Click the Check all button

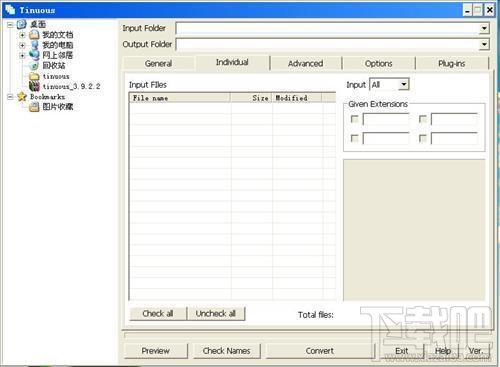(x=158, y=314)
